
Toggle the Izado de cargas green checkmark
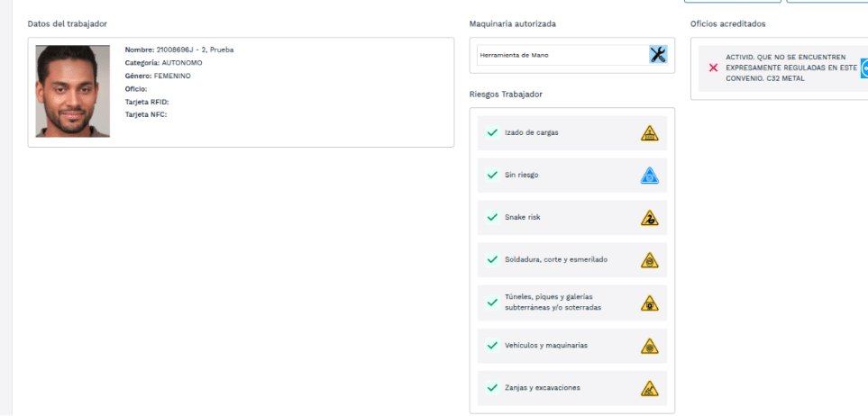(x=492, y=132)
